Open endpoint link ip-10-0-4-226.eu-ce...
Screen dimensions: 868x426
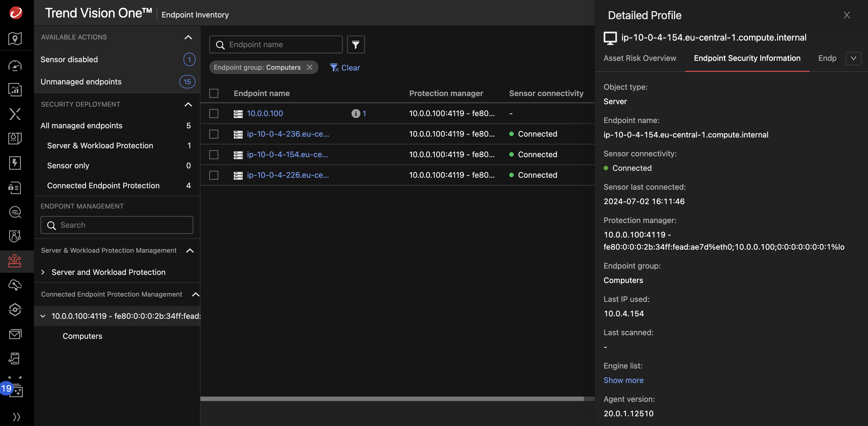point(288,175)
